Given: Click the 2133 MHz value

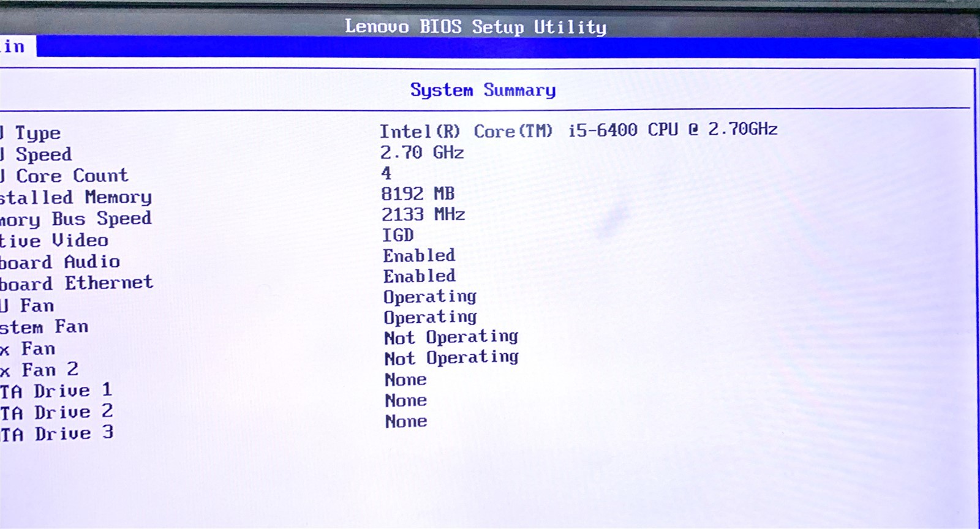Looking at the screenshot, I should [x=423, y=214].
